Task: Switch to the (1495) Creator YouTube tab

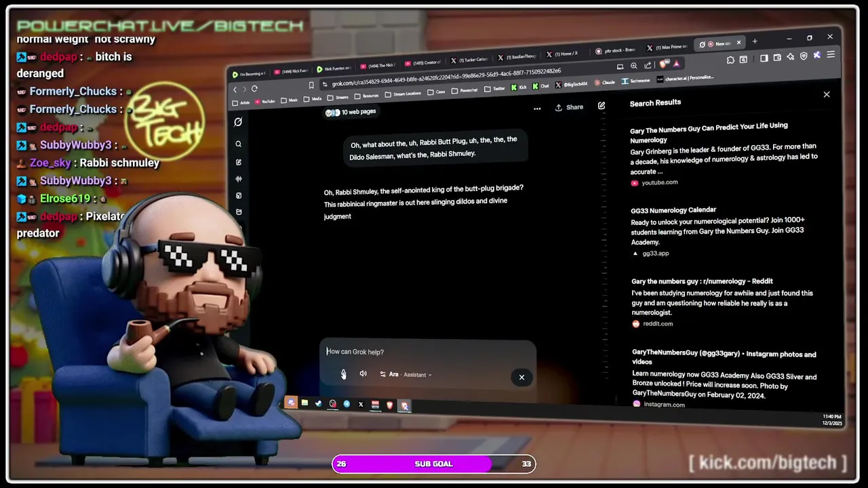Action: click(422, 63)
